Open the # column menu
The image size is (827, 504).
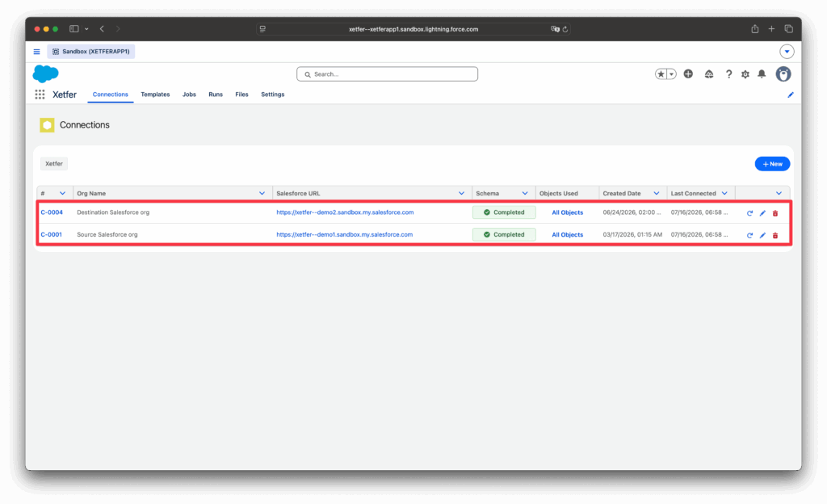[62, 194]
